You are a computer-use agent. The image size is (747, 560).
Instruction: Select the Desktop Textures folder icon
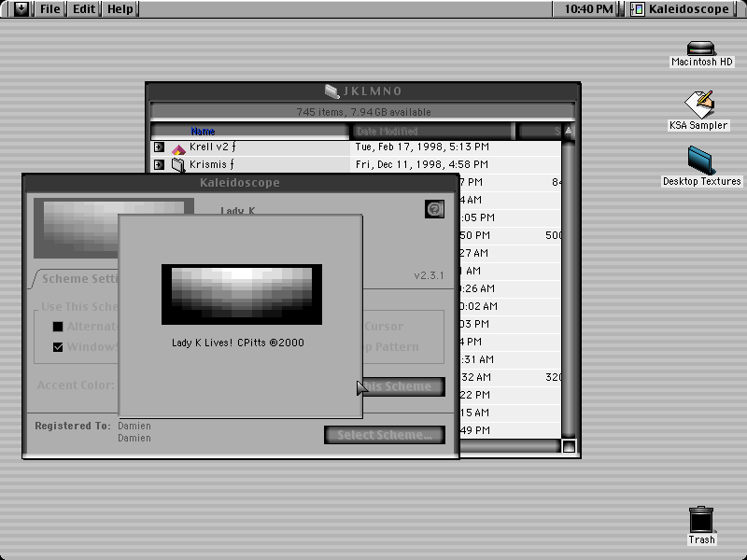701,161
